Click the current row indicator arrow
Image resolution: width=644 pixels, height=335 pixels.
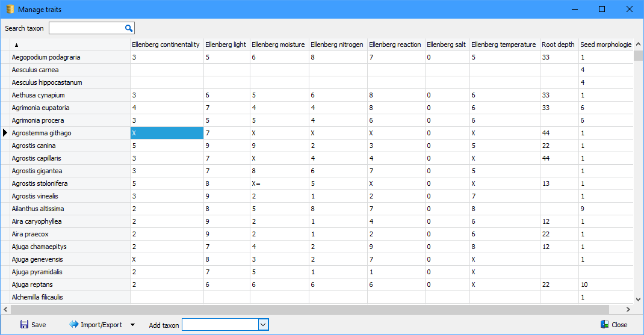point(5,133)
